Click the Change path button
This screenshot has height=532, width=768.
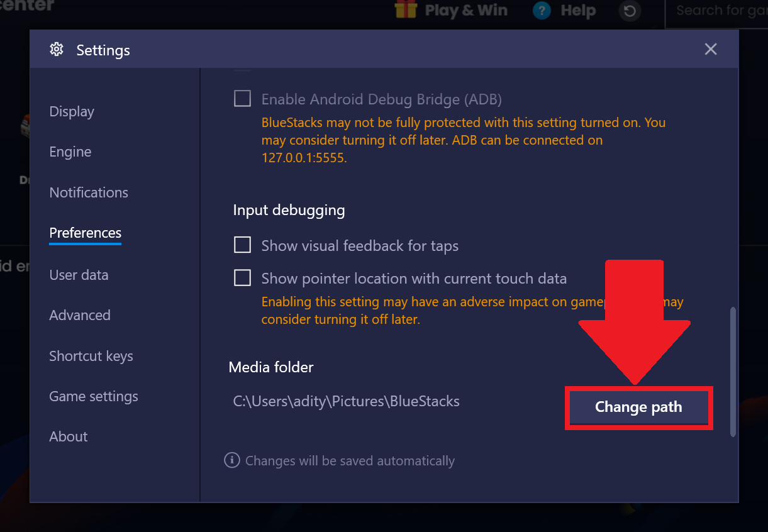(638, 407)
